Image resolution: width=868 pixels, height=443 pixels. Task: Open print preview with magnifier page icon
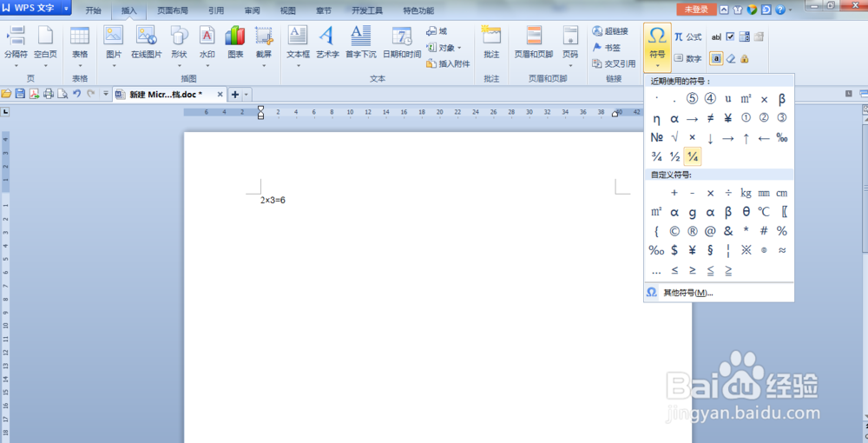coord(62,94)
